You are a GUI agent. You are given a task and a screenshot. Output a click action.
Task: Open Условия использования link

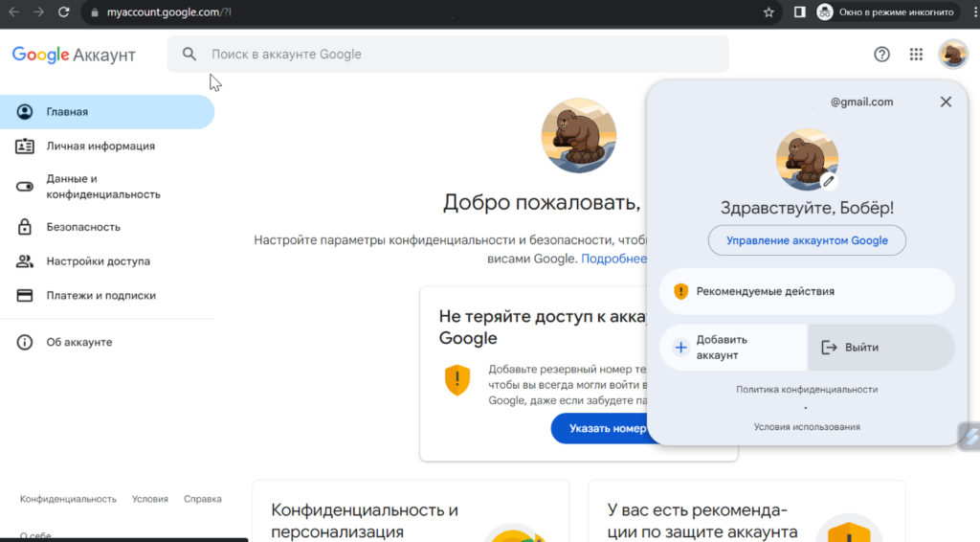[807, 427]
